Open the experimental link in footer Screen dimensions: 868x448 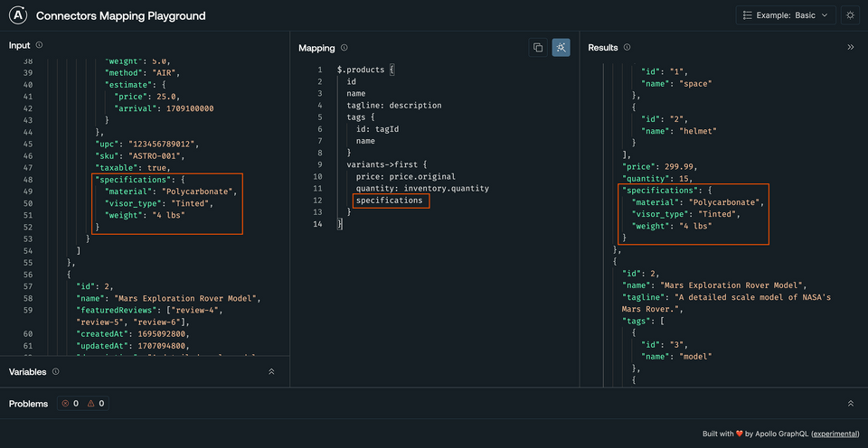pyautogui.click(x=835, y=434)
